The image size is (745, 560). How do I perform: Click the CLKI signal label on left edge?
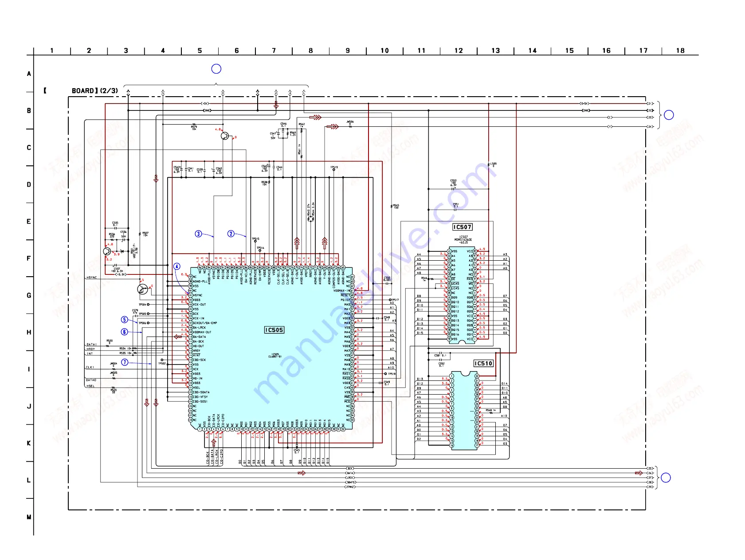90,367
